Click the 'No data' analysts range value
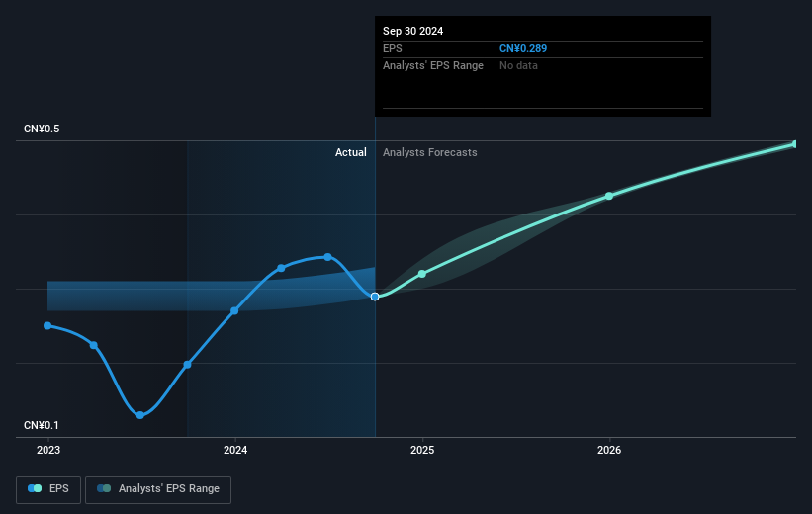The image size is (812, 514). point(518,66)
